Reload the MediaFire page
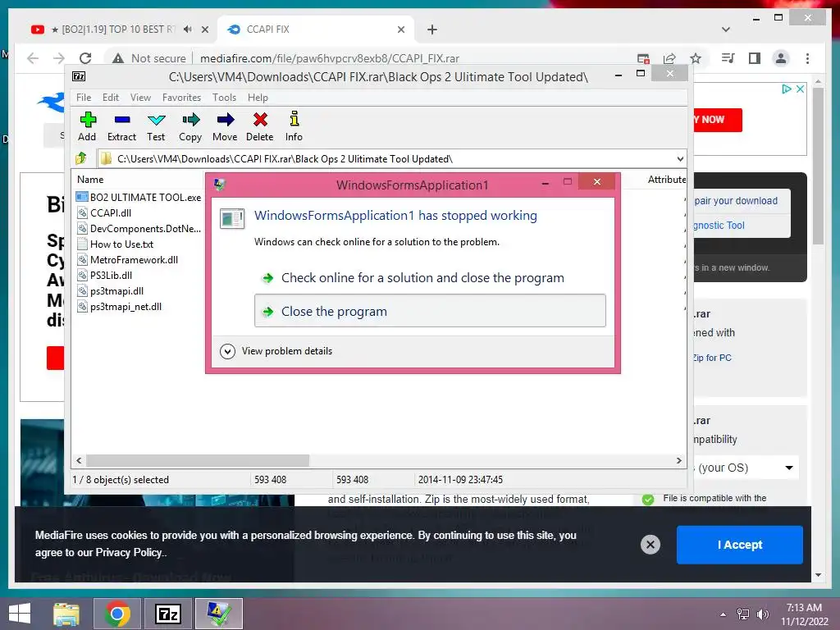The height and width of the screenshot is (630, 840). tap(85, 58)
